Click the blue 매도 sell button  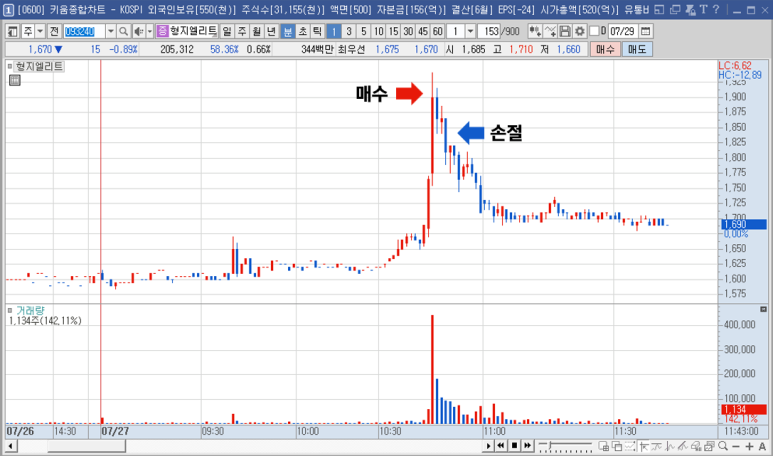point(637,49)
